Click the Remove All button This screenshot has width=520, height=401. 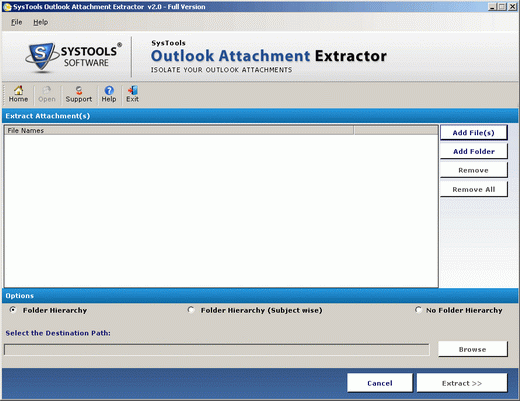(474, 189)
